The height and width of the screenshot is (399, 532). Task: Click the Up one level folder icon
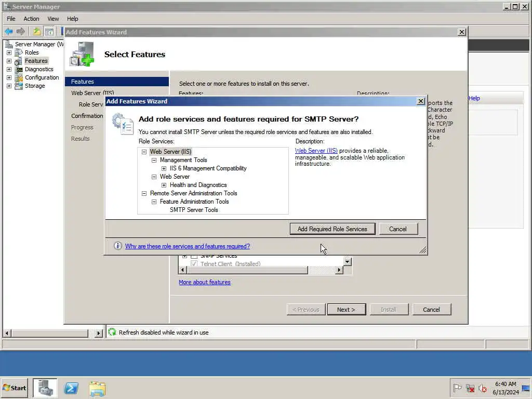(37, 32)
